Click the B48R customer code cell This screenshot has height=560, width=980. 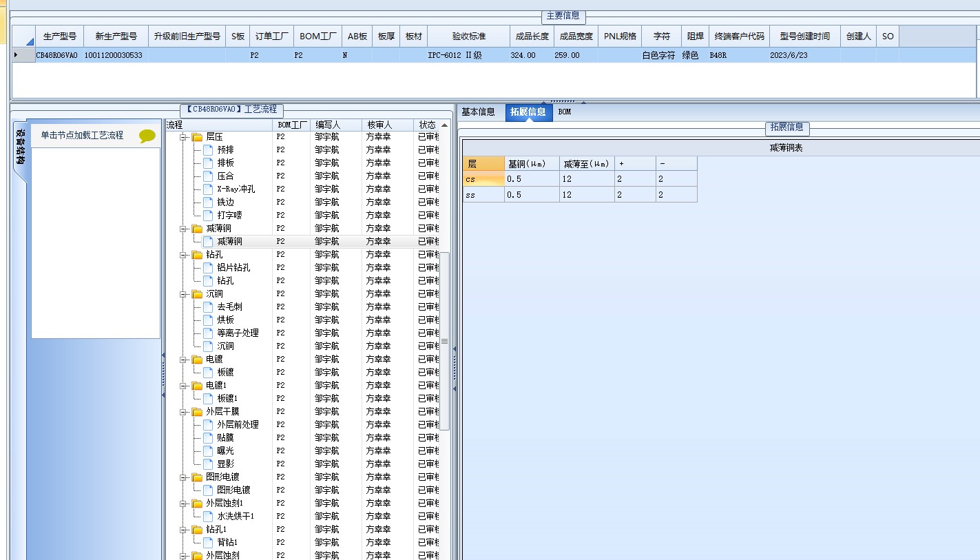(x=740, y=55)
